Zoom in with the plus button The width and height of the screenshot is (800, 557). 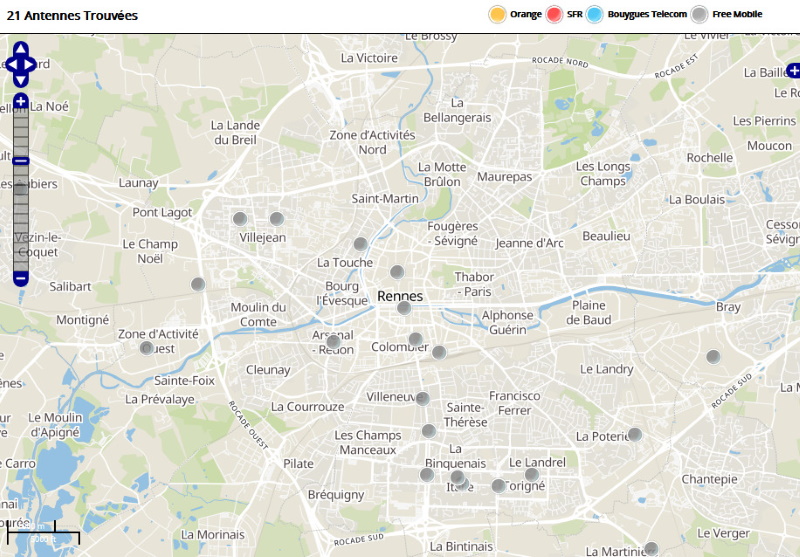(20, 101)
